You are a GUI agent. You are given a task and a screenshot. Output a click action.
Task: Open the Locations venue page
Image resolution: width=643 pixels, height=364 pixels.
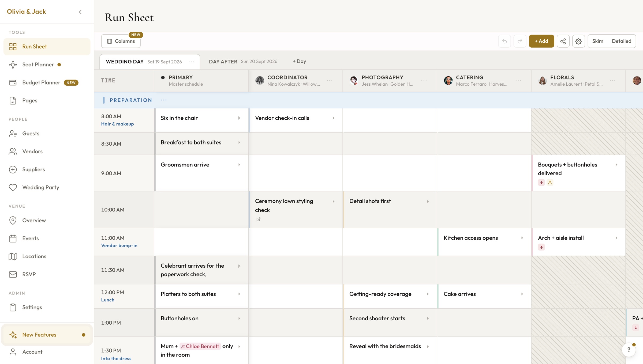[47, 256]
